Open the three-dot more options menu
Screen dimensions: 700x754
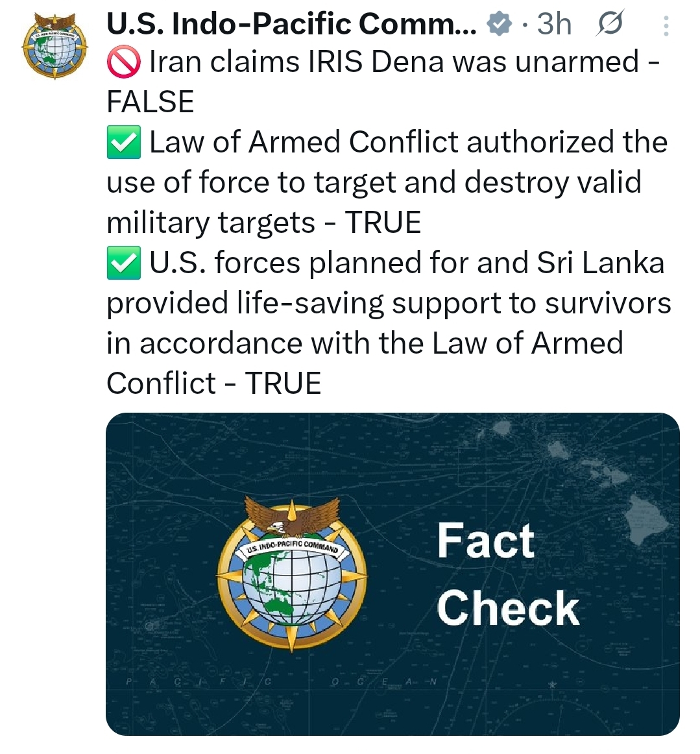coord(666,25)
